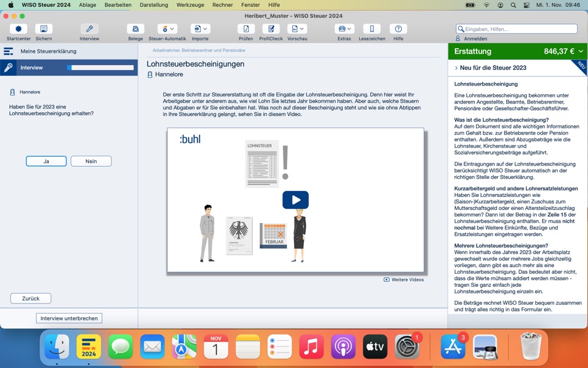
Task: Open Calendar from the Dock
Action: [x=216, y=346]
